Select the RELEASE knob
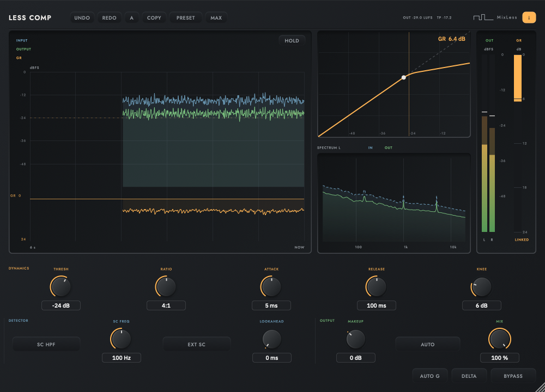The height and width of the screenshot is (392, 545). (377, 287)
